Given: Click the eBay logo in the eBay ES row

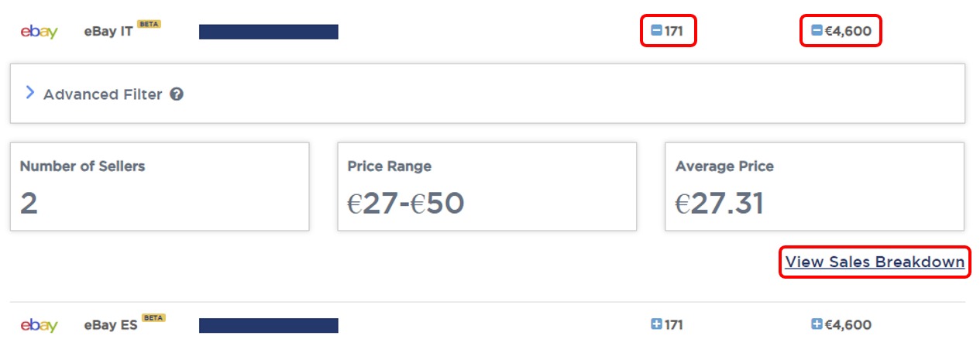Looking at the screenshot, I should (x=39, y=325).
